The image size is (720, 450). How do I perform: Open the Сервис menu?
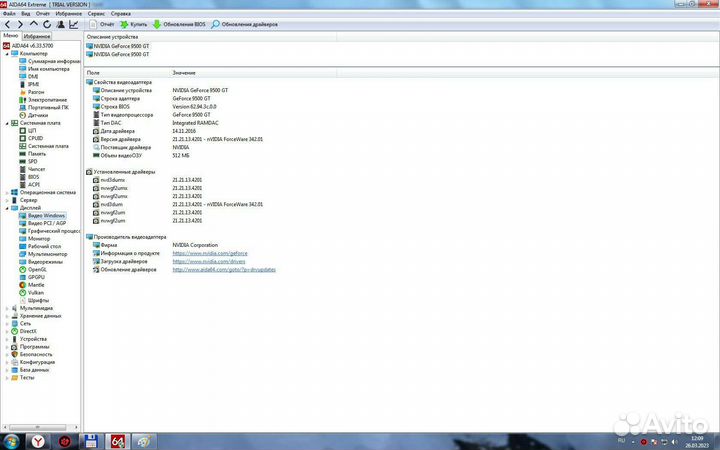click(96, 14)
